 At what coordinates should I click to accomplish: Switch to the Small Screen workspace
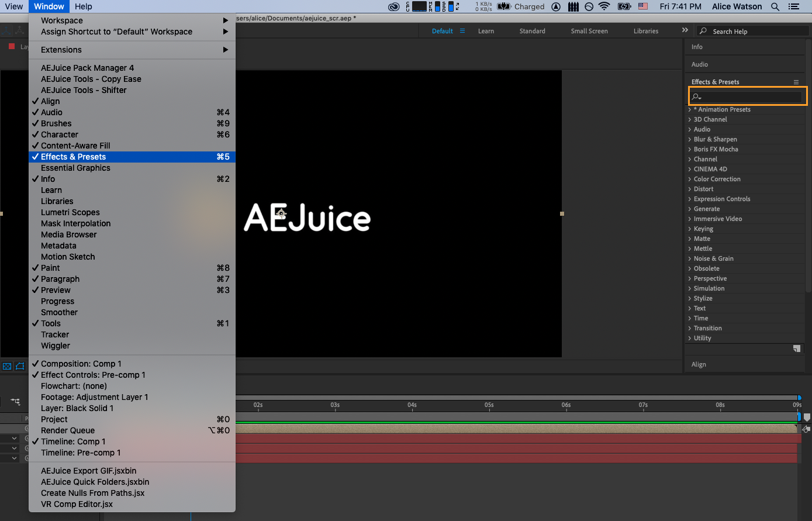coord(589,31)
